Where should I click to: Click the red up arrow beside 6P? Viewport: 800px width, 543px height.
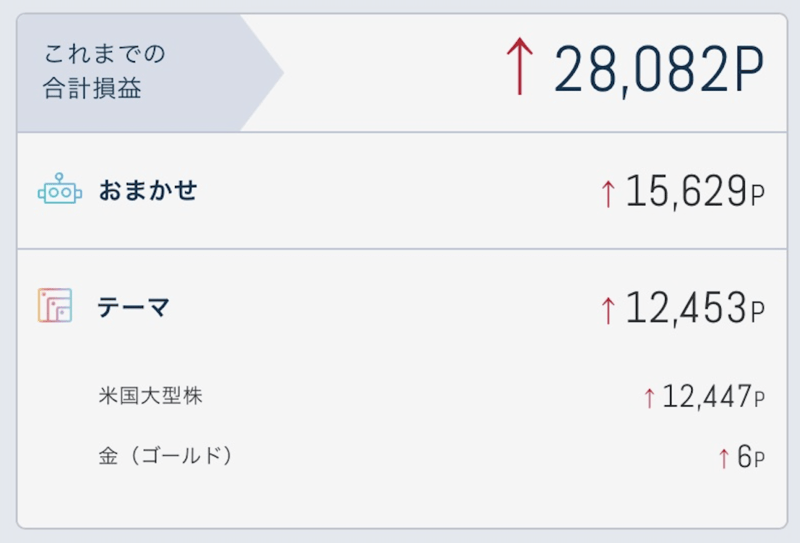[723, 458]
